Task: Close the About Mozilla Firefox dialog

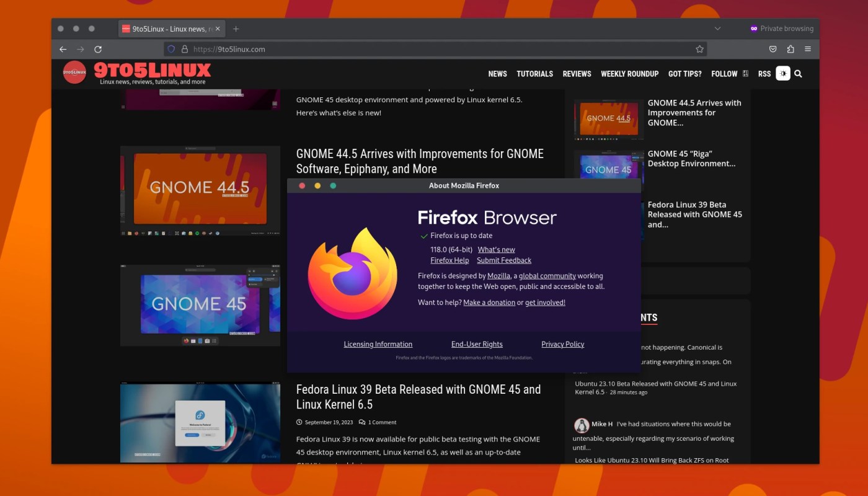Action: point(302,185)
